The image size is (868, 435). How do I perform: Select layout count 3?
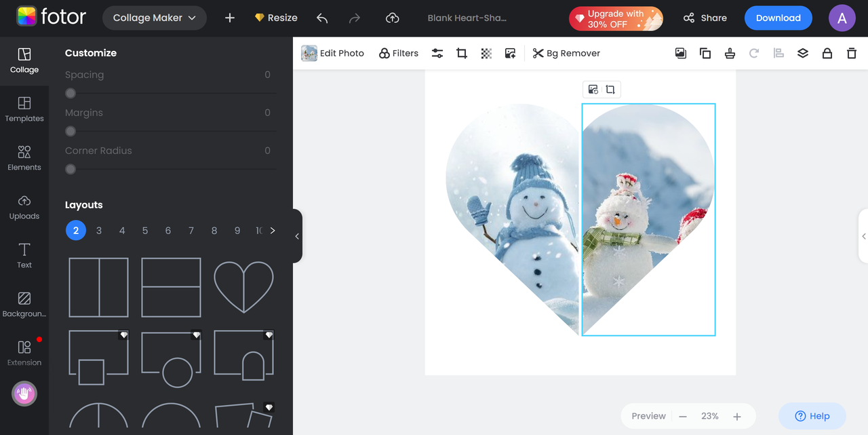tap(99, 231)
